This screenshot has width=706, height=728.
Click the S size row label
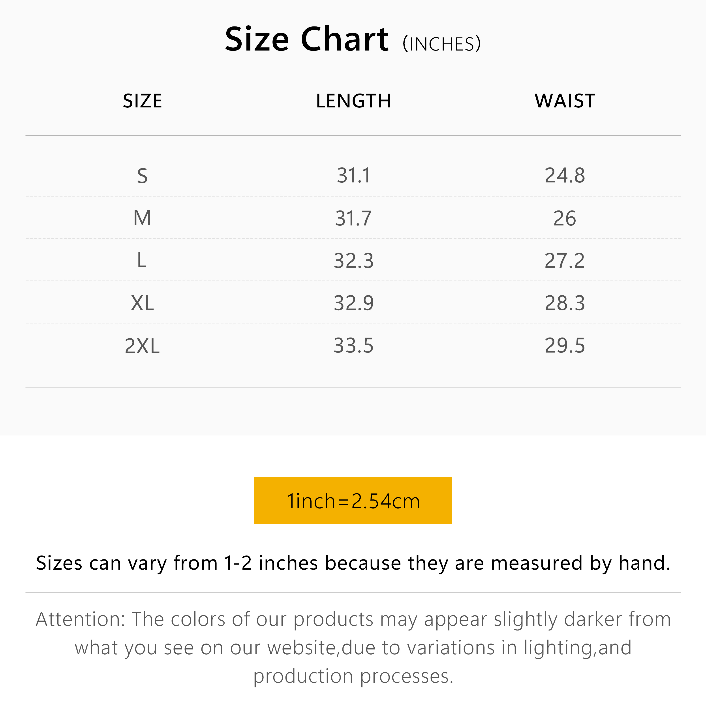pos(142,176)
